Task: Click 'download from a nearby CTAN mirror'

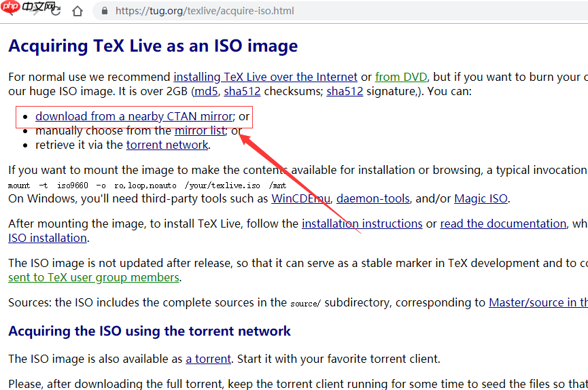Action: click(x=134, y=116)
